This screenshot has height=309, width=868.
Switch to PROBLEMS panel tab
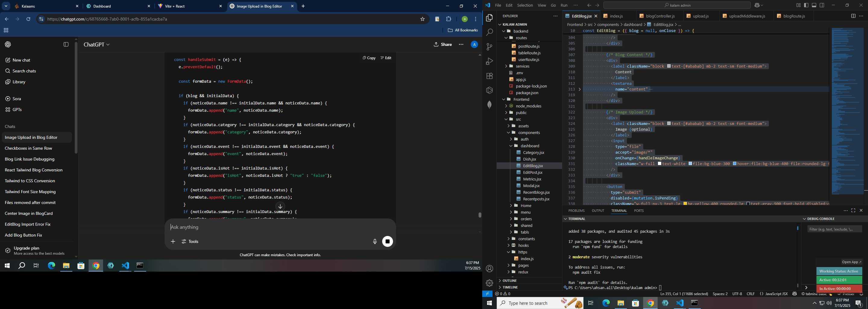coord(576,211)
